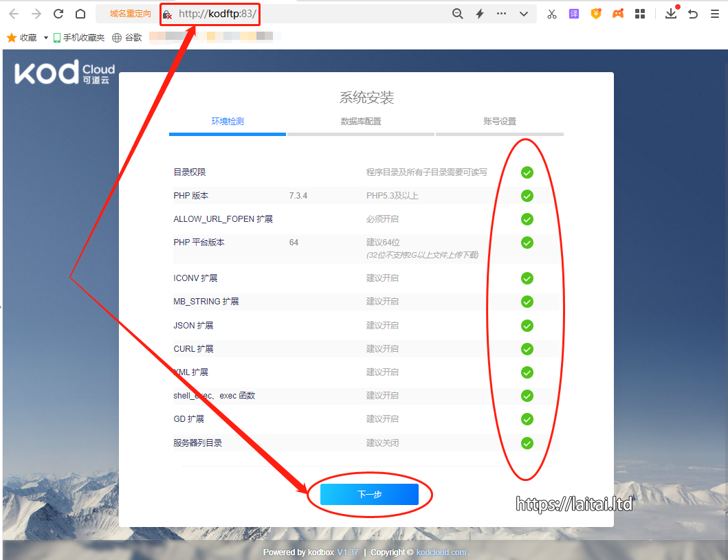Expand the 收藏 bookmarks dropdown arrow

tap(46, 38)
